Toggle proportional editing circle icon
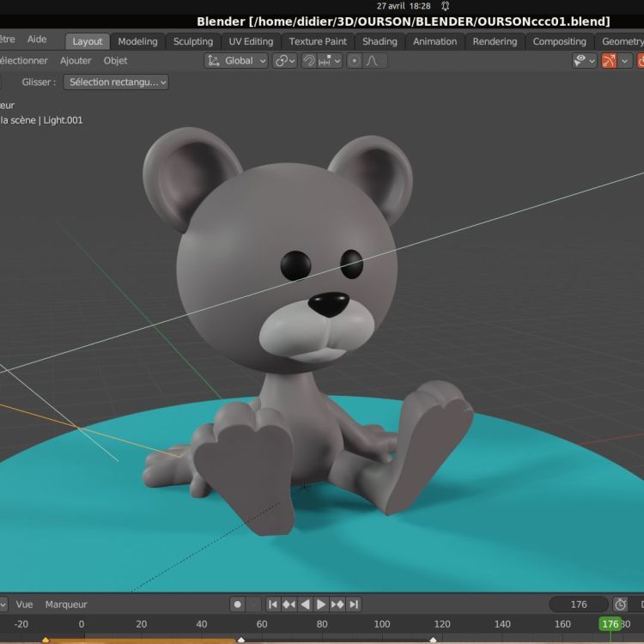The width and height of the screenshot is (644, 644). point(354,61)
